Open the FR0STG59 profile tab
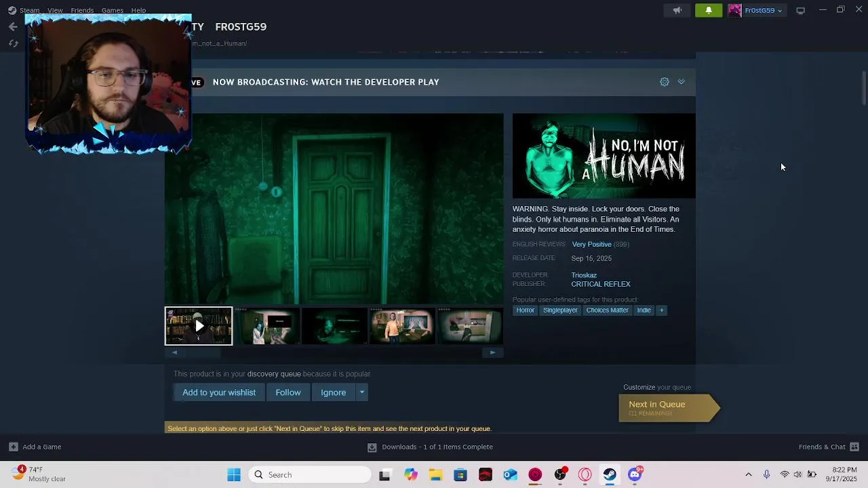Screen dimensions: 868x488 [241, 27]
